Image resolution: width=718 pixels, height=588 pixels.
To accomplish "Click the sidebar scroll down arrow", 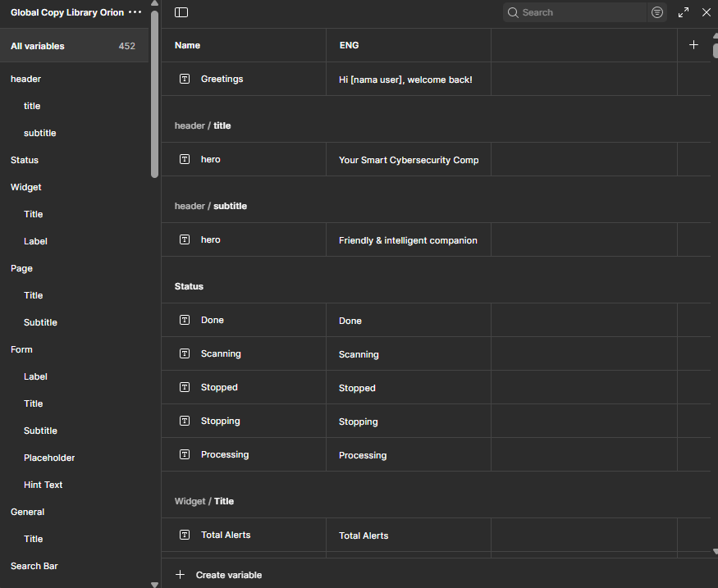I will pyautogui.click(x=154, y=584).
